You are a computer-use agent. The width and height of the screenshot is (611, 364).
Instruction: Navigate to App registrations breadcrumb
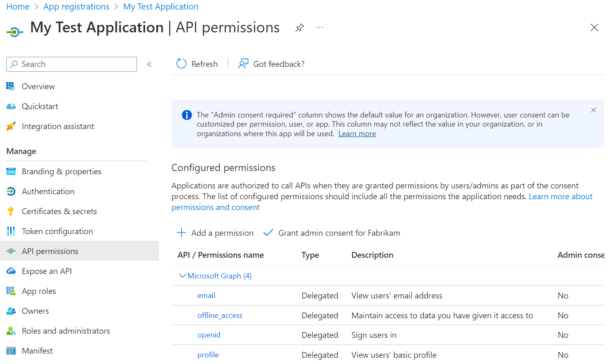[76, 7]
